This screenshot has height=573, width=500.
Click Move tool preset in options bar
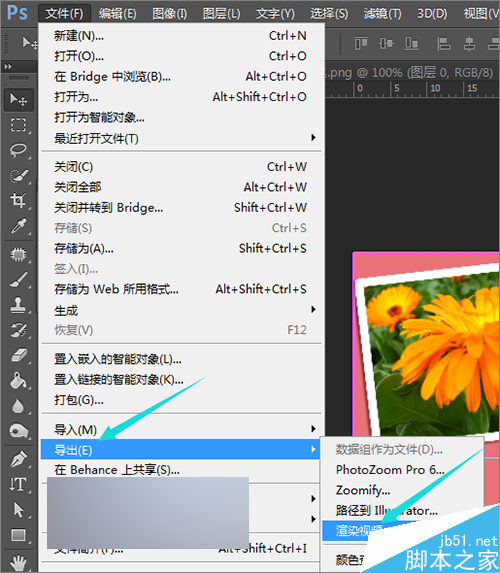click(29, 43)
